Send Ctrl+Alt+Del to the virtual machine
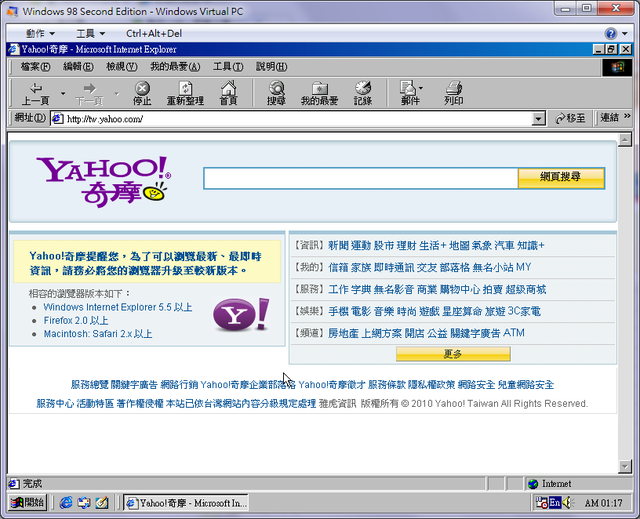 point(154,33)
